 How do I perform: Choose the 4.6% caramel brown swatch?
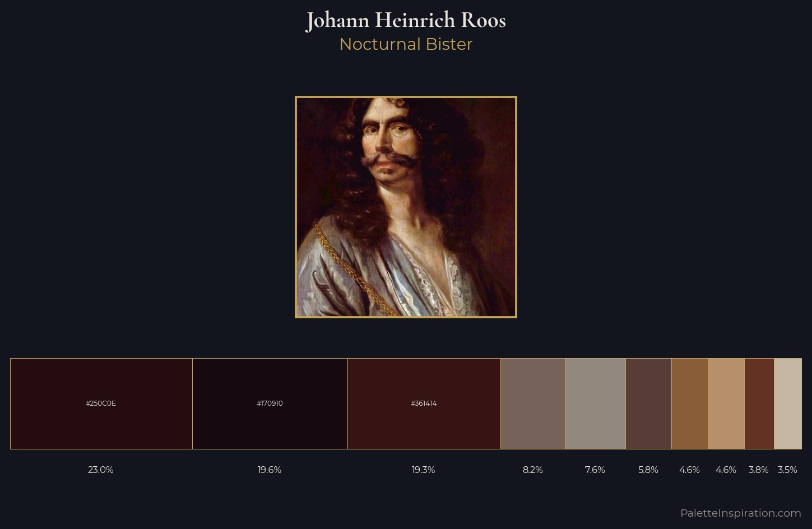pos(690,403)
